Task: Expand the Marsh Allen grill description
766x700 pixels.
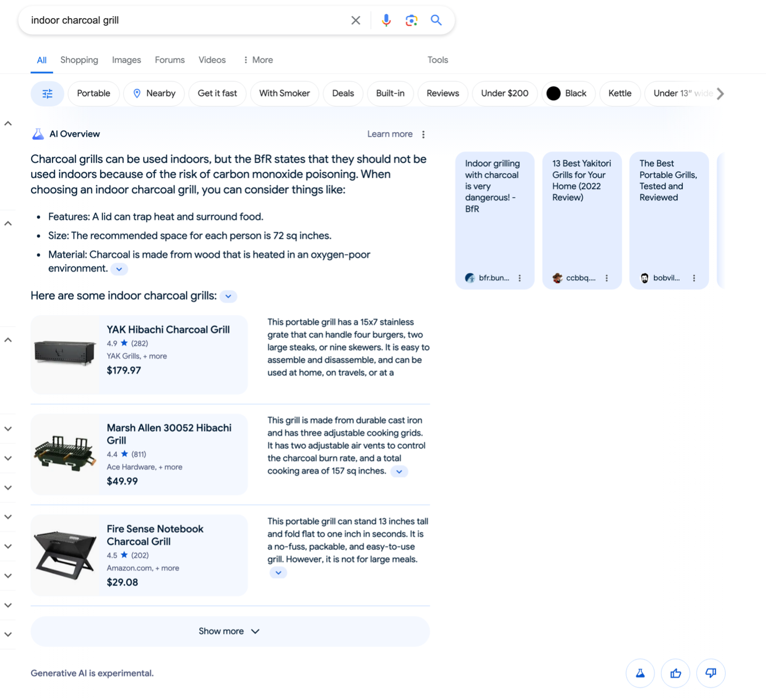Action: (x=399, y=472)
